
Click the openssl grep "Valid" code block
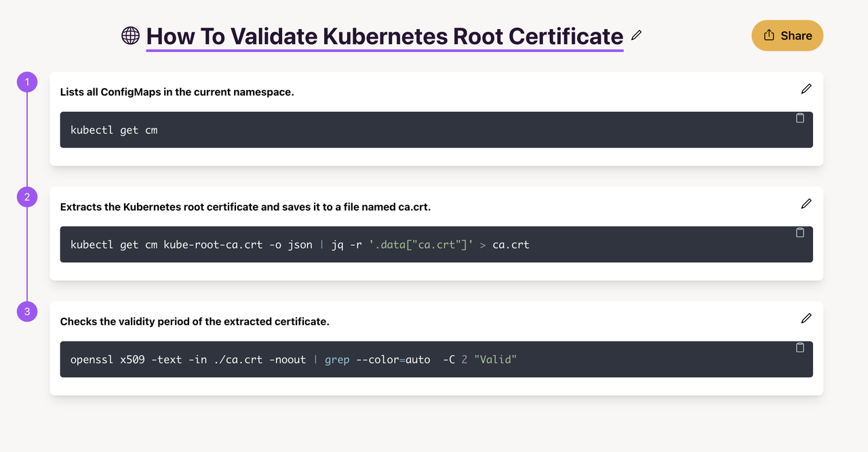tap(437, 359)
